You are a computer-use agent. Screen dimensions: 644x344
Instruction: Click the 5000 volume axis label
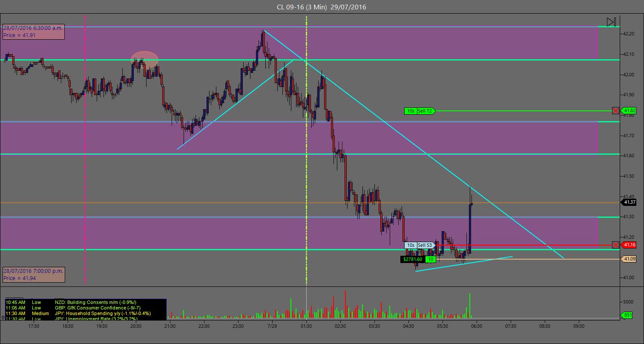(x=629, y=302)
